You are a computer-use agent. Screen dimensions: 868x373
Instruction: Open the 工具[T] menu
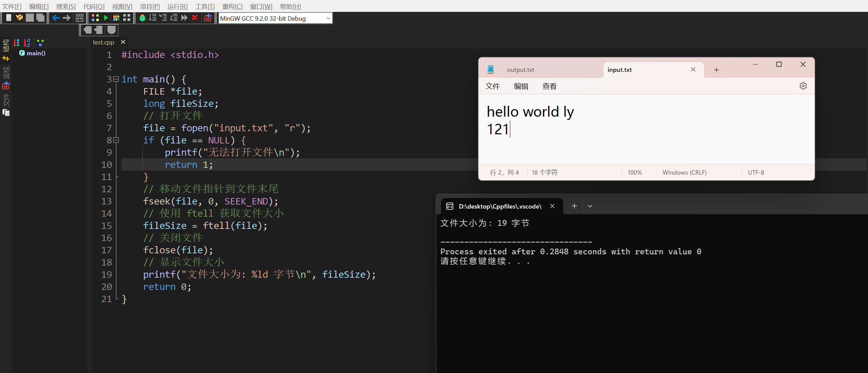pos(205,6)
